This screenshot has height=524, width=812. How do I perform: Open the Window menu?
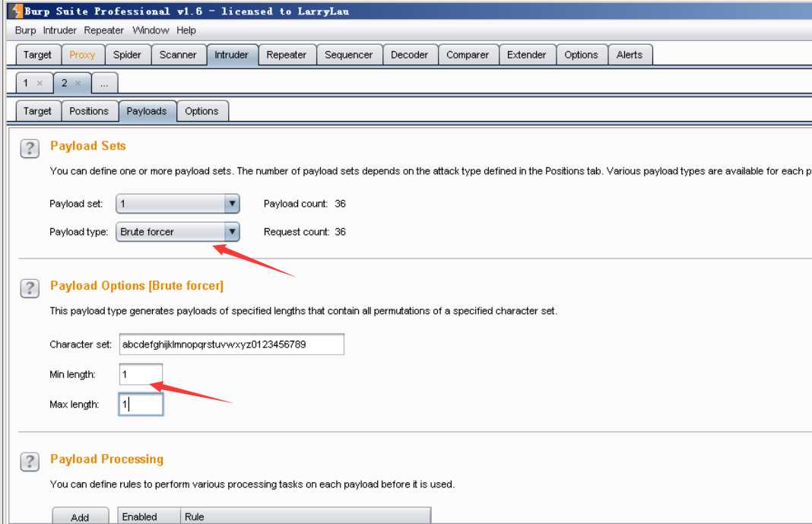point(151,30)
